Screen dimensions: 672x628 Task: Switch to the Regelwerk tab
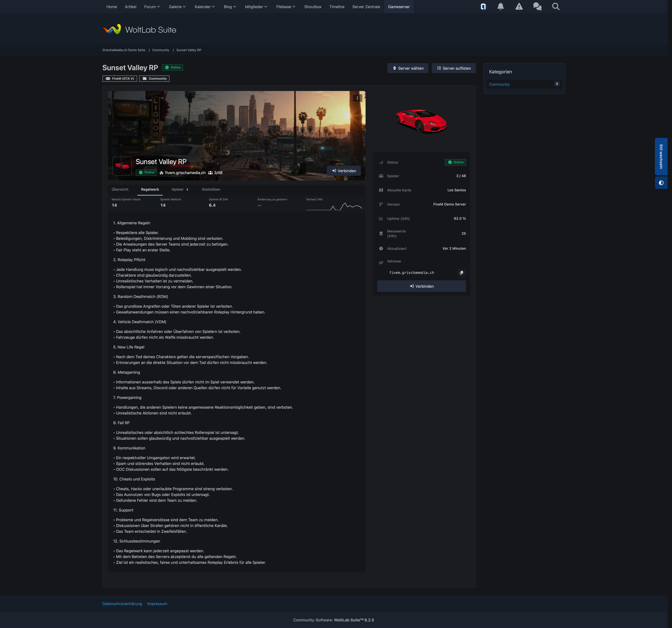click(x=150, y=189)
